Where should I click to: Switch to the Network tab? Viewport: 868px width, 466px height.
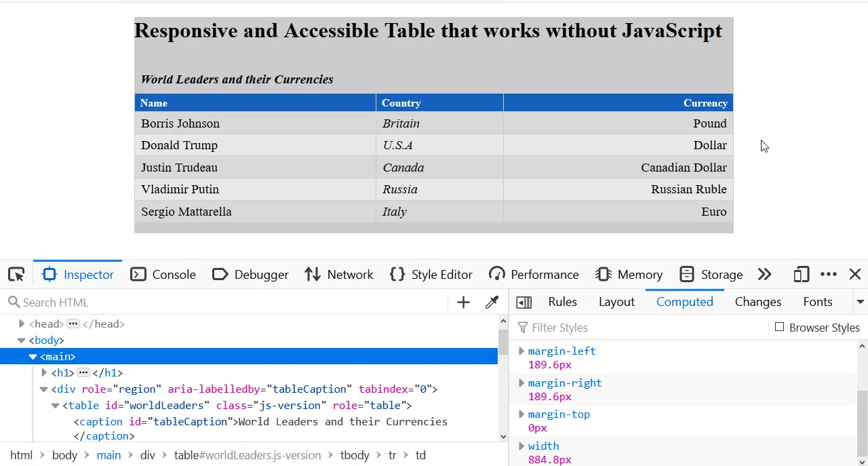(x=338, y=275)
